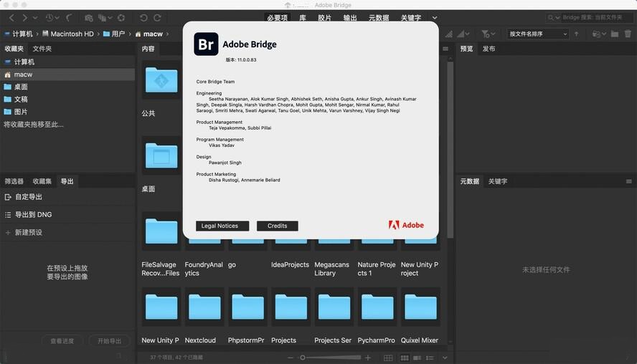Image resolution: width=637 pixels, height=364 pixels.
Task: Click Get Photos from Camera icon
Action: [x=88, y=18]
